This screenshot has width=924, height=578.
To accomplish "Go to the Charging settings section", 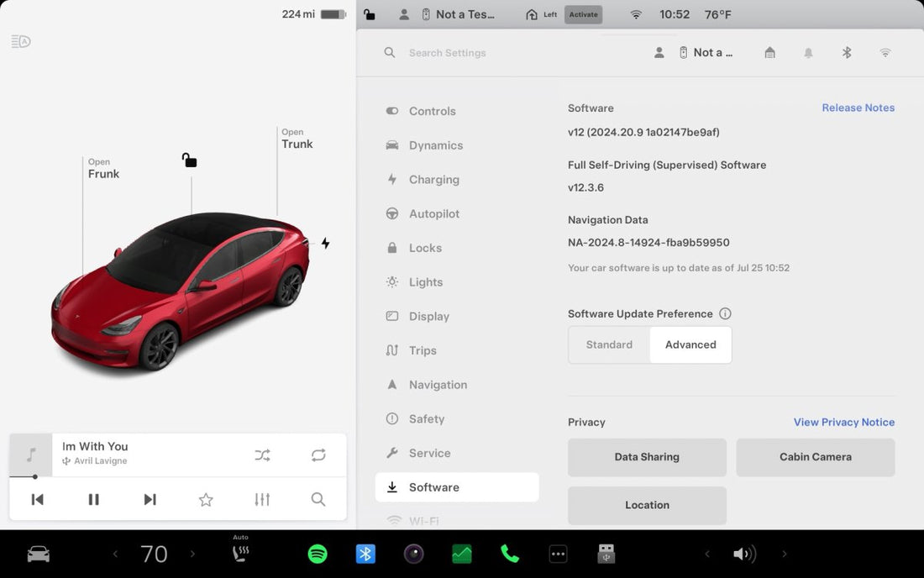I will 433,179.
